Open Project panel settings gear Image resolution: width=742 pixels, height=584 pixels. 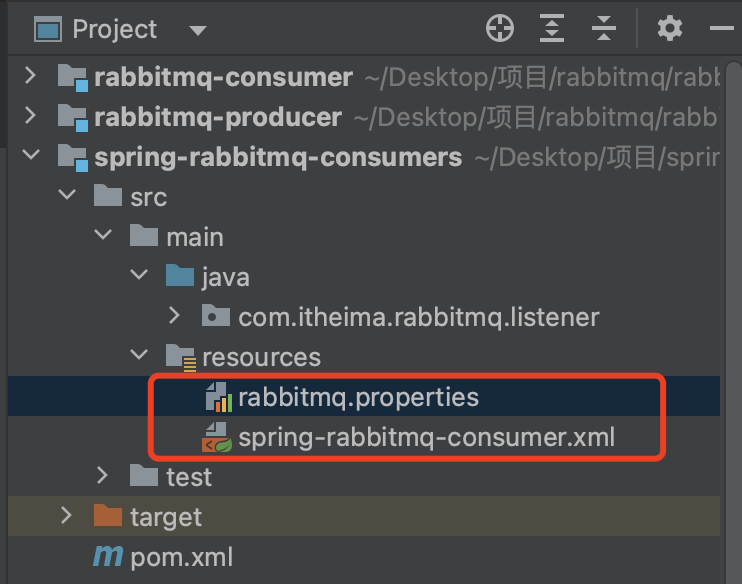(x=669, y=29)
